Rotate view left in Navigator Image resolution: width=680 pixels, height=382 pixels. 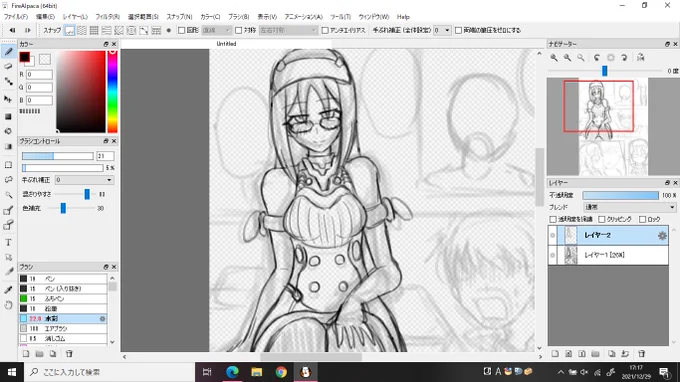[597, 58]
